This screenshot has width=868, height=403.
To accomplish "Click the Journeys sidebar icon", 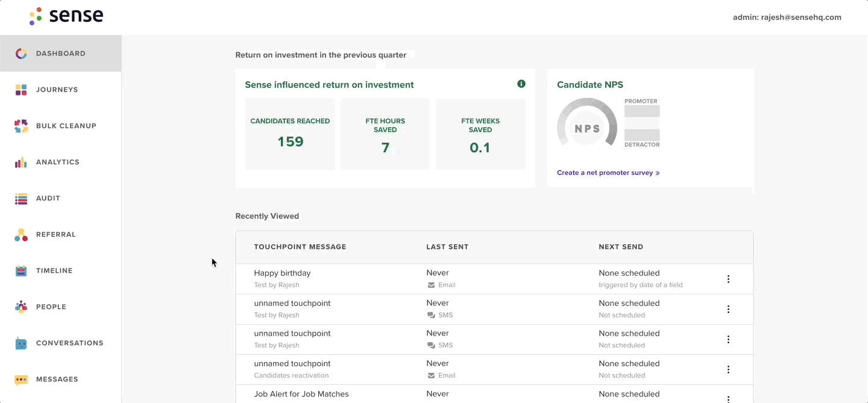I will [21, 90].
